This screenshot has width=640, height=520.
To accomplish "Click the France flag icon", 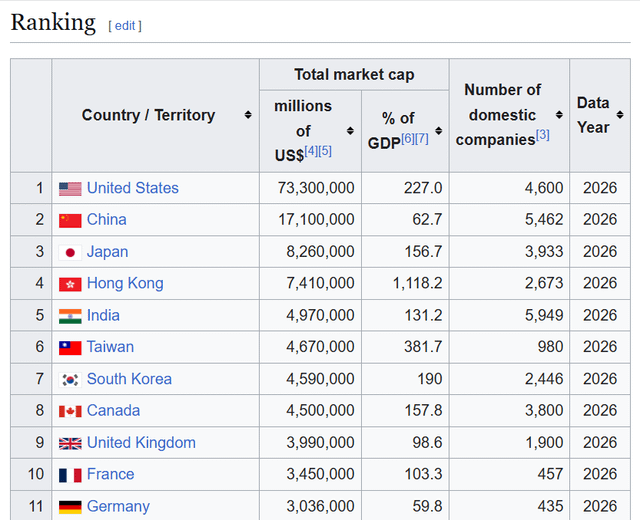I will 70,475.
